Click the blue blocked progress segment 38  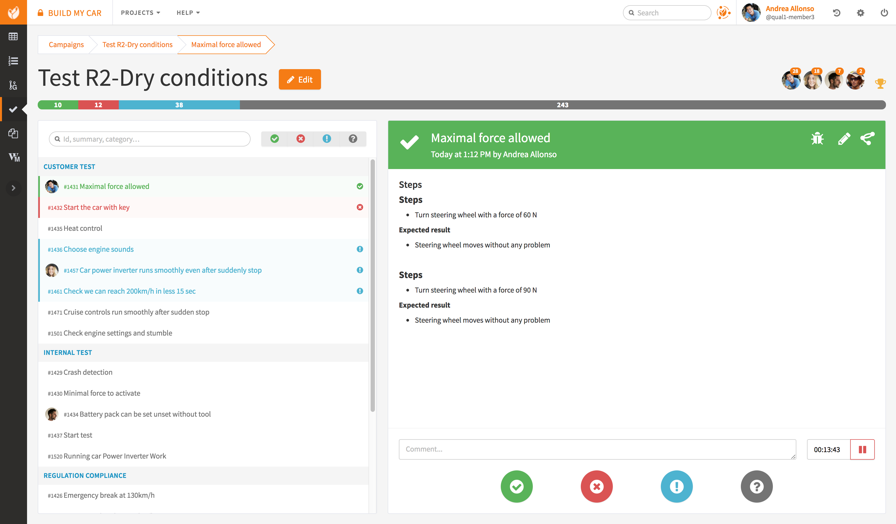coord(179,105)
